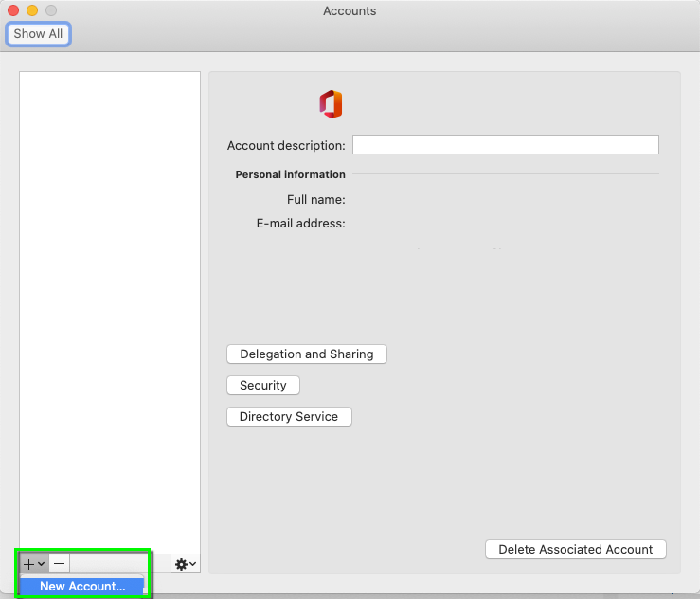Click the gray zoom window button
Image resolution: width=700 pixels, height=599 pixels.
(x=51, y=10)
